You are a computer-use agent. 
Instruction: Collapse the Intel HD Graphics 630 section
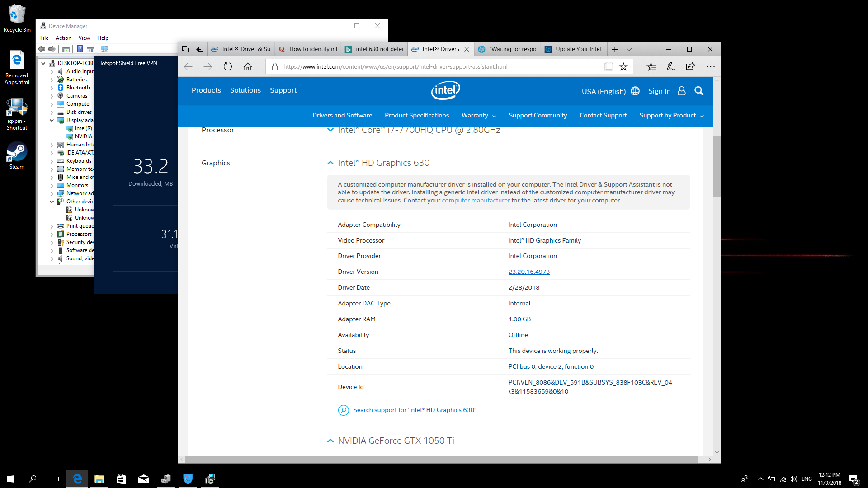coord(330,163)
